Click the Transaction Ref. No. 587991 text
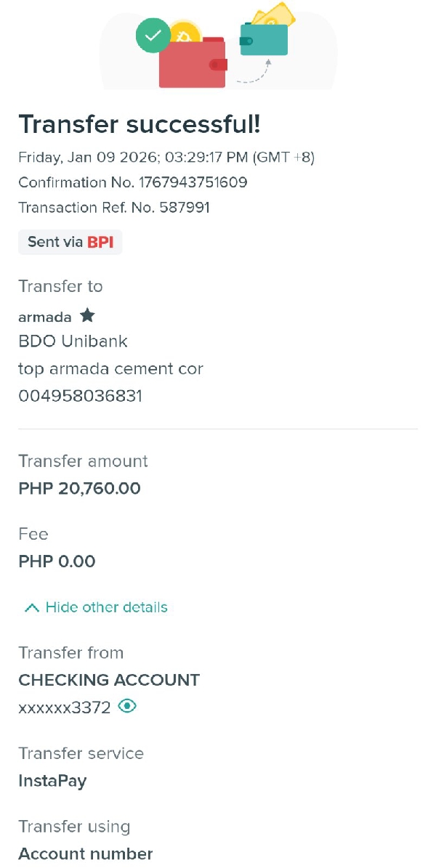 [114, 208]
